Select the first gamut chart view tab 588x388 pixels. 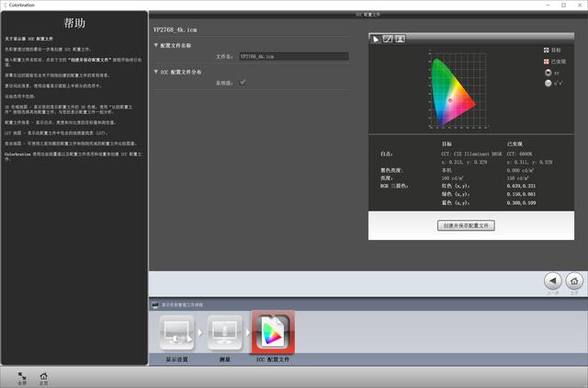pyautogui.click(x=376, y=39)
